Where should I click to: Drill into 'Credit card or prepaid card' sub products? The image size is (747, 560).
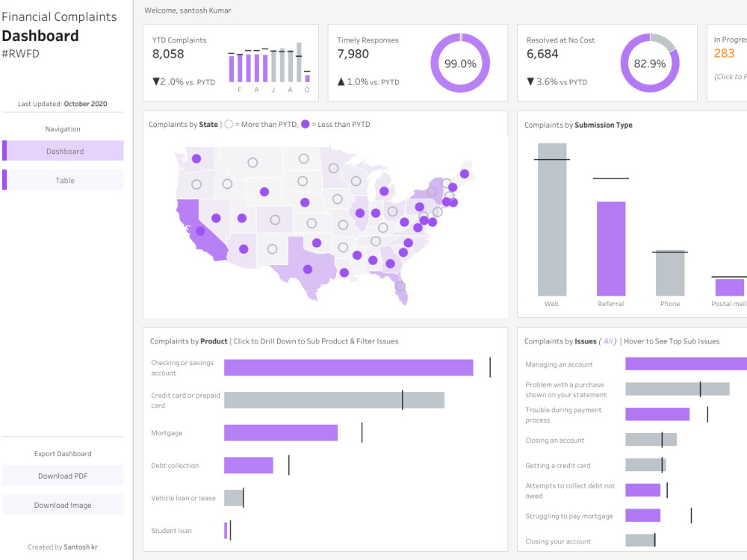click(x=332, y=399)
